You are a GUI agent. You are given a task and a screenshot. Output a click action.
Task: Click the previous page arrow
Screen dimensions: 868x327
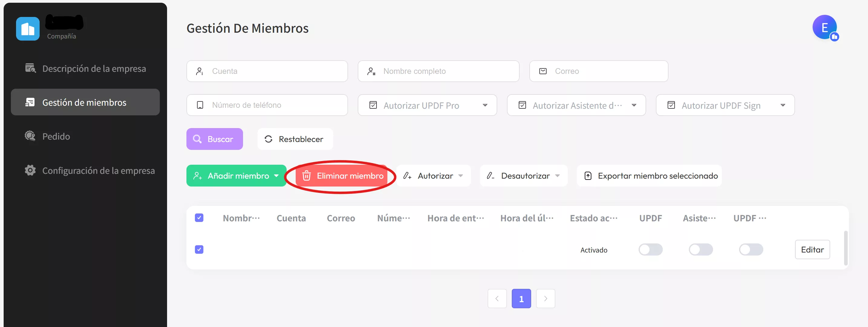point(497,298)
